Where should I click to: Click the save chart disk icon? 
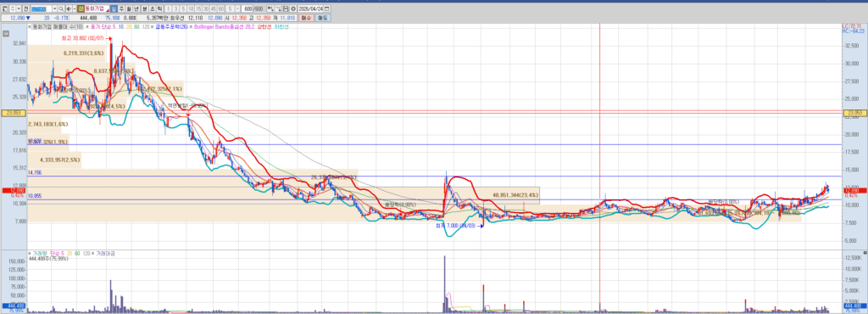point(287,8)
